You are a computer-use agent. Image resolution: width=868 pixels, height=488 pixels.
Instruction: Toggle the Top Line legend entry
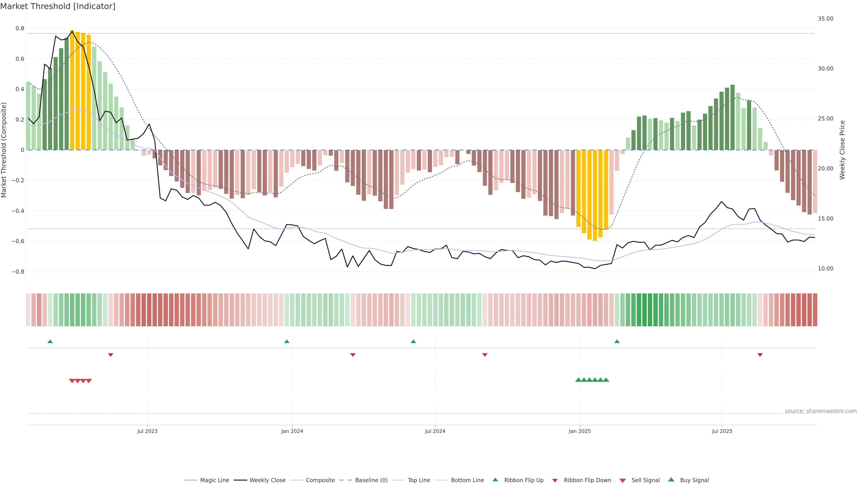coord(419,480)
